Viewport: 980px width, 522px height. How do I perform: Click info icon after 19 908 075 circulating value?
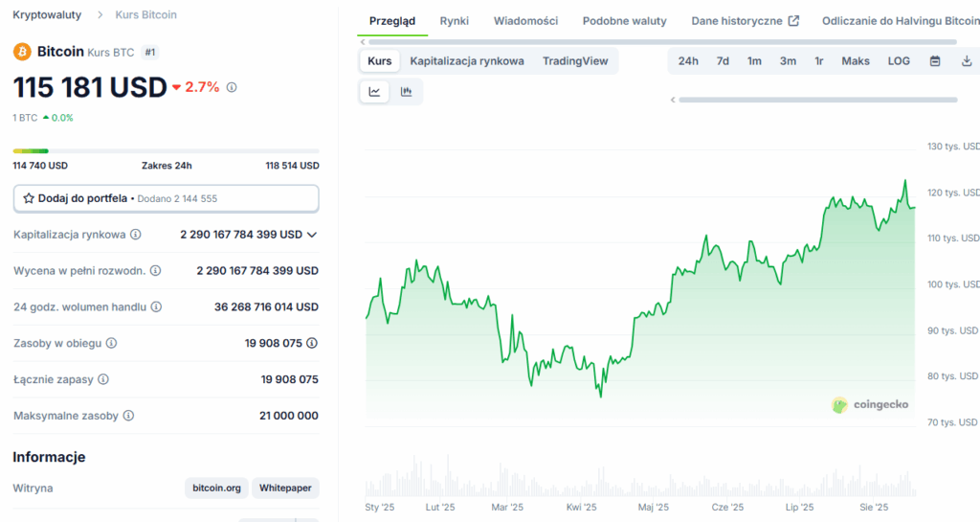click(x=312, y=343)
